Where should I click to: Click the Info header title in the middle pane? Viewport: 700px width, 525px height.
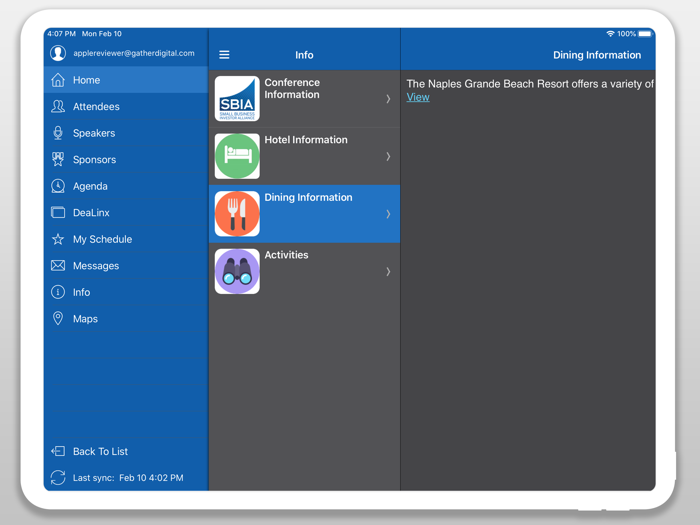tap(304, 55)
